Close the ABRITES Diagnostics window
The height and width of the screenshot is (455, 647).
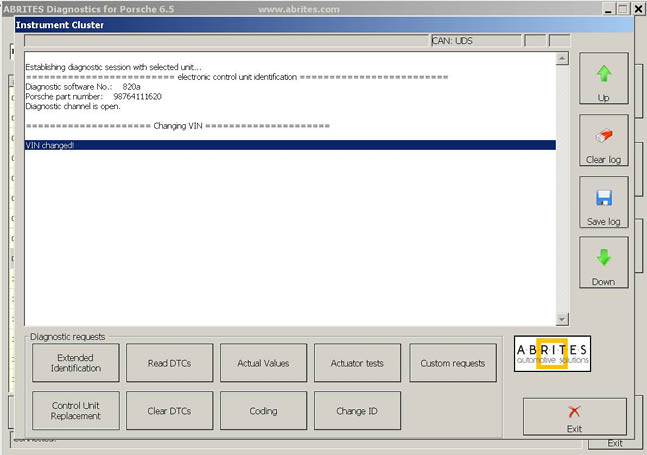638,8
